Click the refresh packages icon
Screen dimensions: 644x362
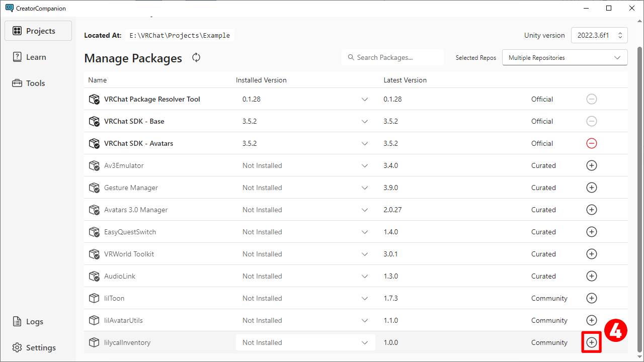pos(196,58)
